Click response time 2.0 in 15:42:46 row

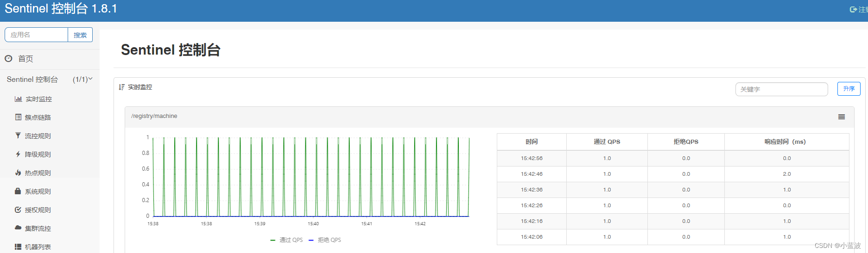787,174
